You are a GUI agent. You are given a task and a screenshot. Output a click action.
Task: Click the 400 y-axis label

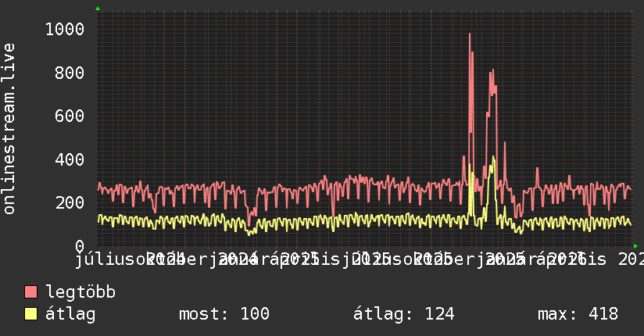(x=70, y=159)
